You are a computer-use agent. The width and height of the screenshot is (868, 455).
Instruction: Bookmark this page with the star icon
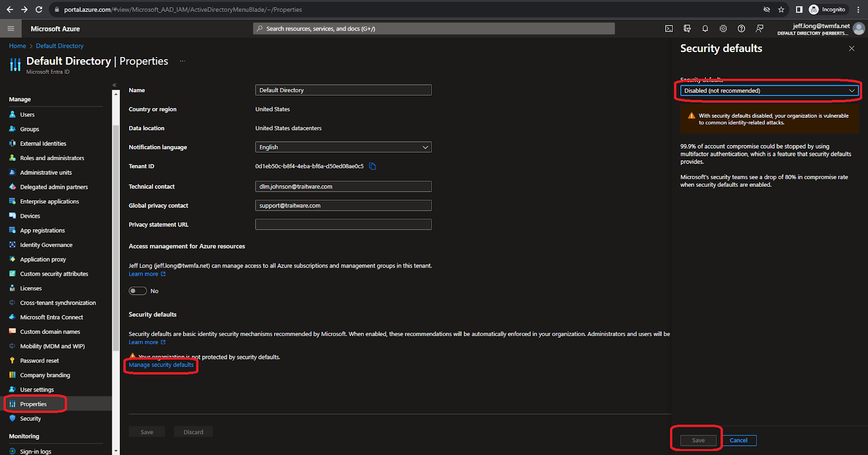click(x=781, y=9)
